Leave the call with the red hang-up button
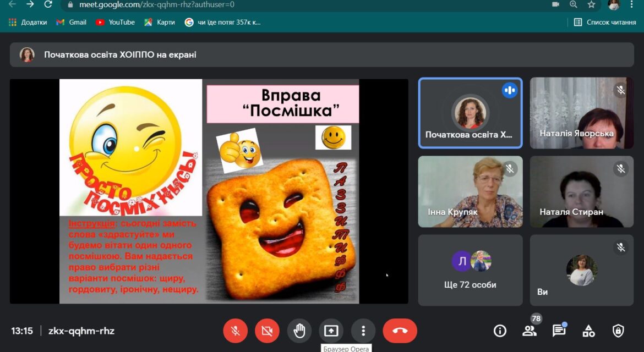Image resolution: width=644 pixels, height=352 pixels. 400,331
